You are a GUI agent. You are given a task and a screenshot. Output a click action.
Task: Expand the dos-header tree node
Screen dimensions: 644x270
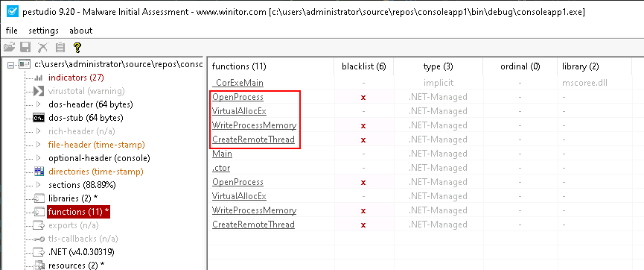(39, 104)
